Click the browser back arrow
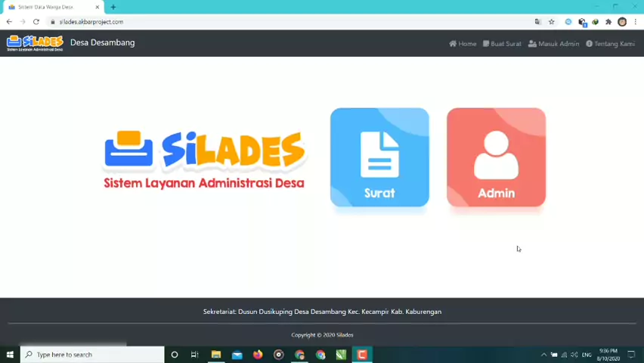The width and height of the screenshot is (644, 363). 9,22
